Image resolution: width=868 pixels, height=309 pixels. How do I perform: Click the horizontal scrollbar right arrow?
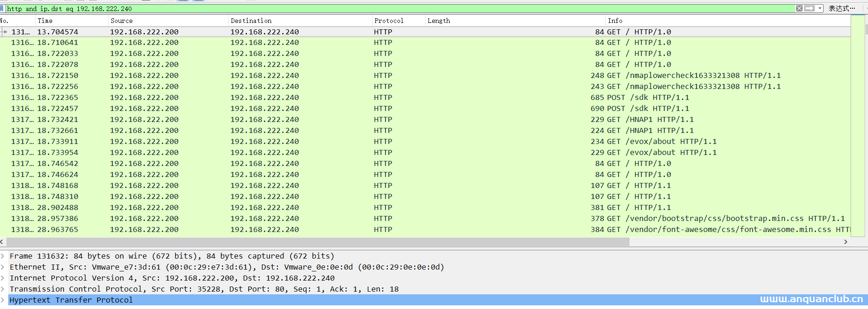(845, 242)
